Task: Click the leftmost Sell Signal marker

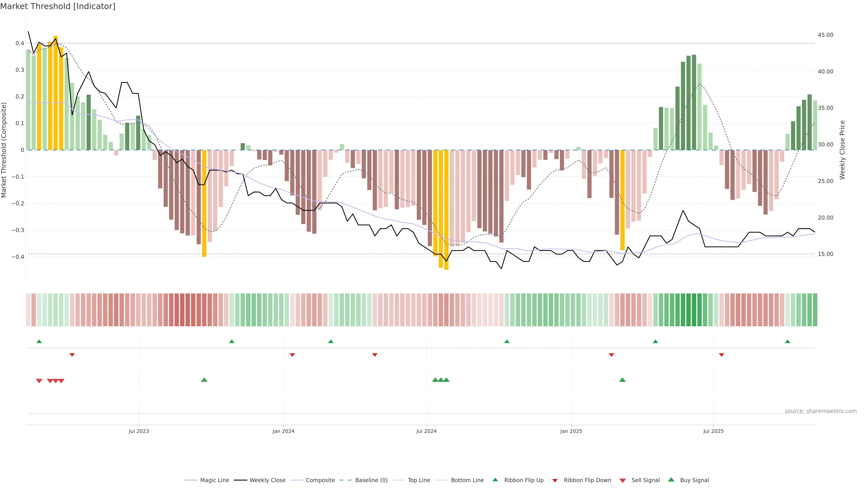Action: [x=39, y=381]
